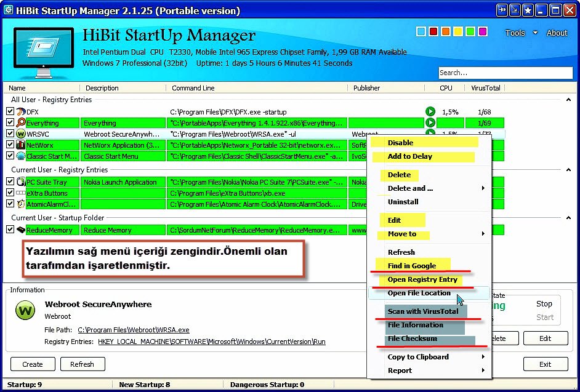Open the HKEY_LOCAL_MACHINE registry link
580x392 pixels.
tap(212, 342)
